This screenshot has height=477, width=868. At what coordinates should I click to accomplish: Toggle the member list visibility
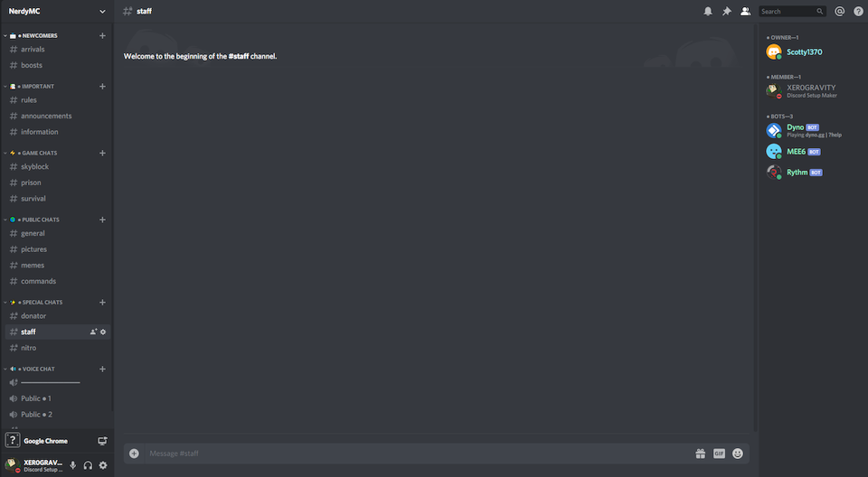pyautogui.click(x=745, y=11)
